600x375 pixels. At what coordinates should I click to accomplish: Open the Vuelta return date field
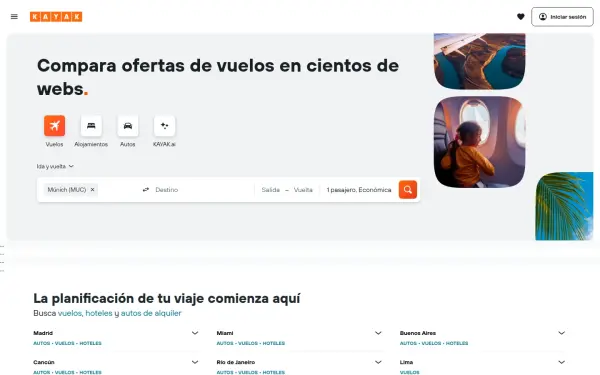[303, 190]
